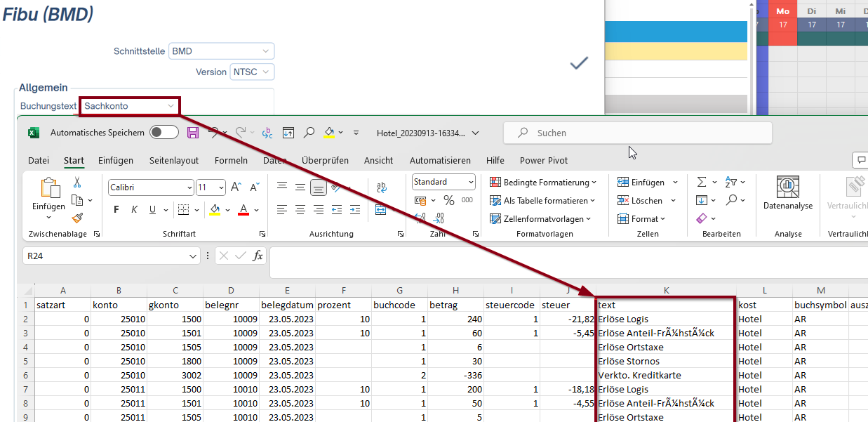Click the eraser clear icon in Bearbeiten
Screen dimensions: 868x422
tap(702, 219)
